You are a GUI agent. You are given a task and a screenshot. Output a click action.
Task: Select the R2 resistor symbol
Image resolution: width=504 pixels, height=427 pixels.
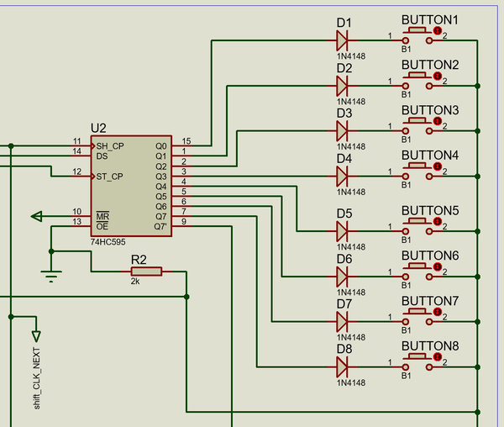[146, 271]
